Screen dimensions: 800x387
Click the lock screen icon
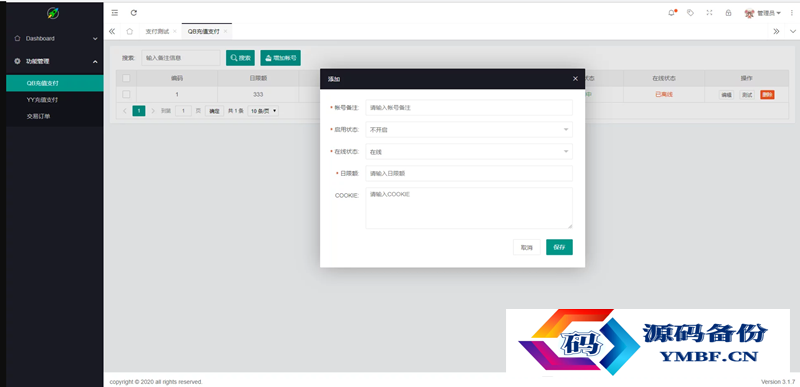tap(729, 13)
